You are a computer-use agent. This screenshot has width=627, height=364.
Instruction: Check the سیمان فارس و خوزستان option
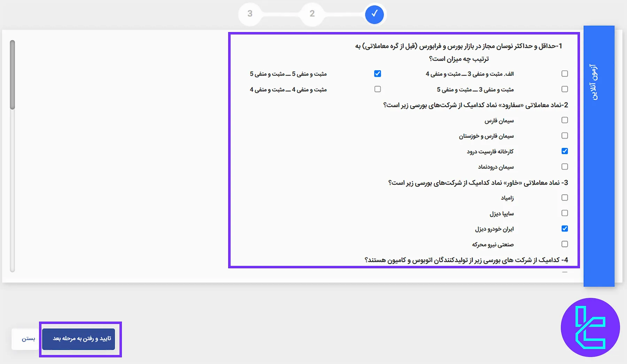[x=565, y=136]
